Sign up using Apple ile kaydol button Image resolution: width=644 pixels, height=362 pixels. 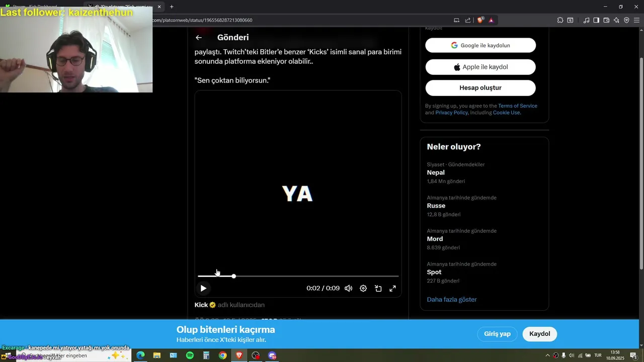(480, 67)
